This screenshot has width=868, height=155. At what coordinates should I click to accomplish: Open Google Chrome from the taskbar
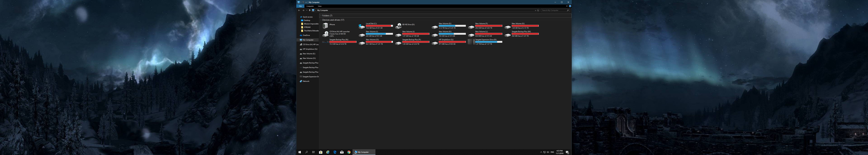coord(349,152)
